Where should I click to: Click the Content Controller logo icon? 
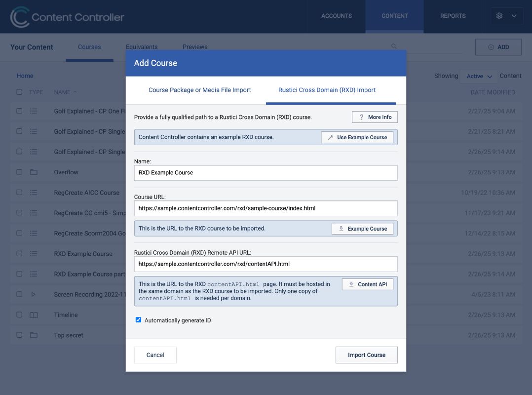19,17
